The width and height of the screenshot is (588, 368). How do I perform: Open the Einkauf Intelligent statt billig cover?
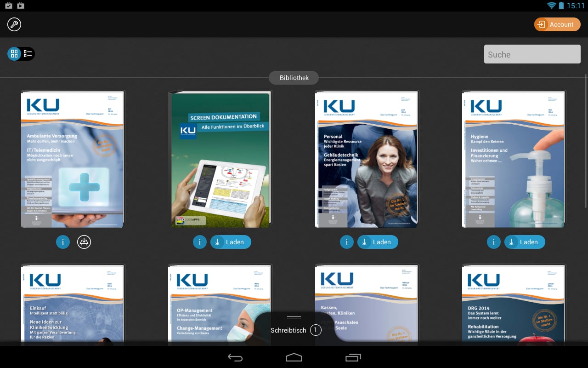(x=73, y=305)
